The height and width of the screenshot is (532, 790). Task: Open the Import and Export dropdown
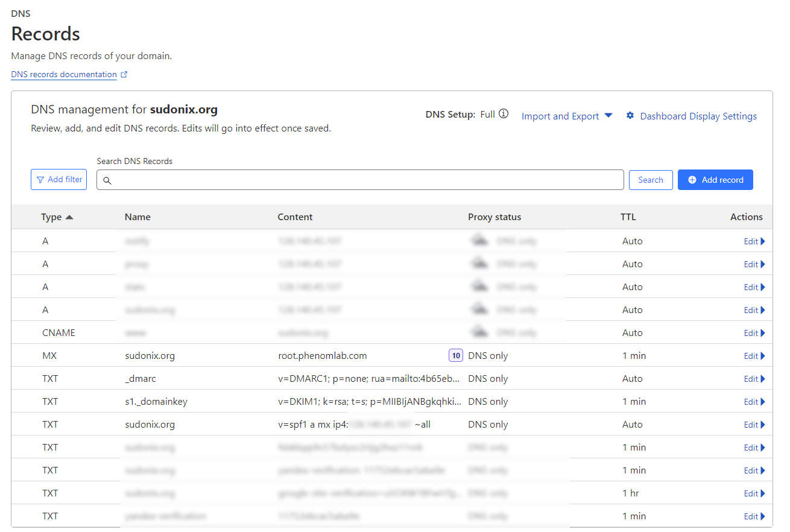pos(567,116)
